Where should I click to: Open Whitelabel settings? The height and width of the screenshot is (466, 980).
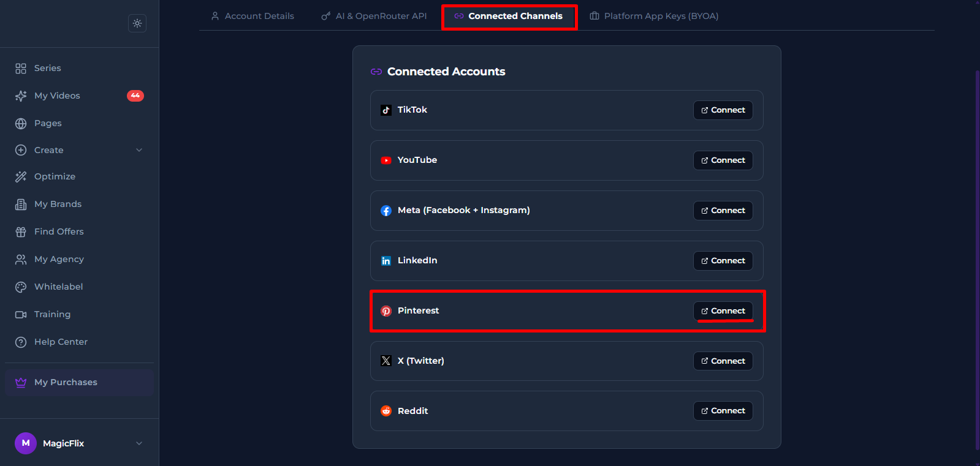[79, 287]
